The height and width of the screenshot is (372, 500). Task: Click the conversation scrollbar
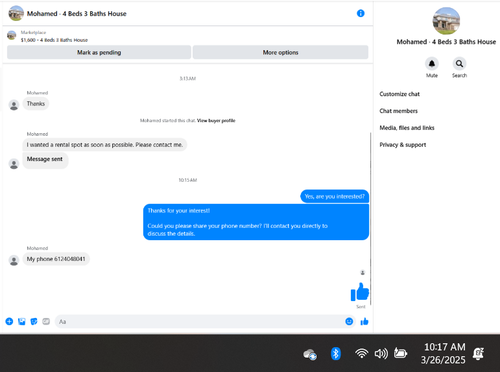370,218
